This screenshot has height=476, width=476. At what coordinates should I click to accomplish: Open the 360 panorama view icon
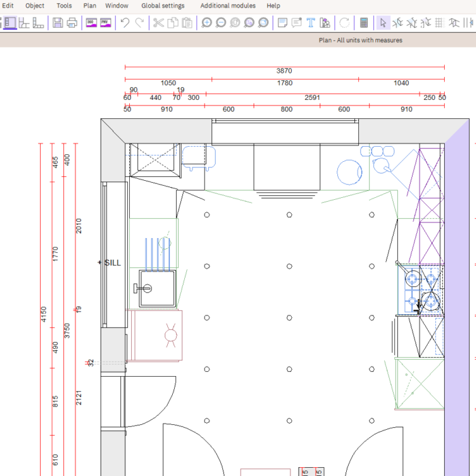click(x=91, y=23)
